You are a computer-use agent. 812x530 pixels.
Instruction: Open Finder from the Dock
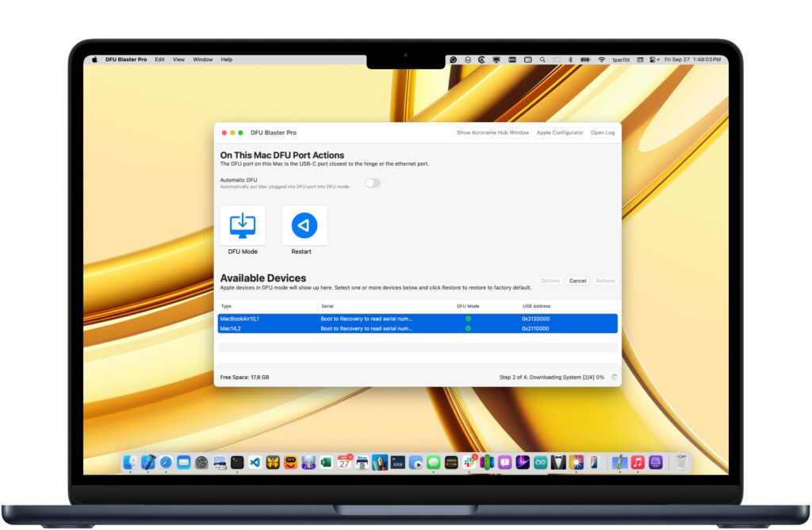(130, 462)
